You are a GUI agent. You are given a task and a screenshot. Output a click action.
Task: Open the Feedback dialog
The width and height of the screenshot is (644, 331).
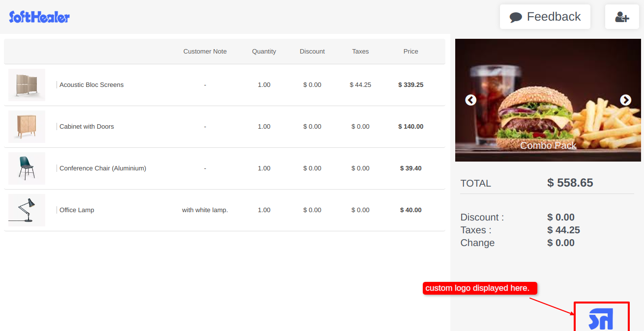coord(545,17)
